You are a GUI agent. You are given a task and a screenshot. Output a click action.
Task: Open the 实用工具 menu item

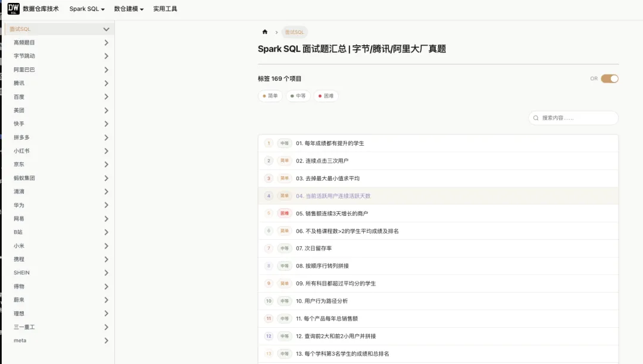tap(166, 8)
